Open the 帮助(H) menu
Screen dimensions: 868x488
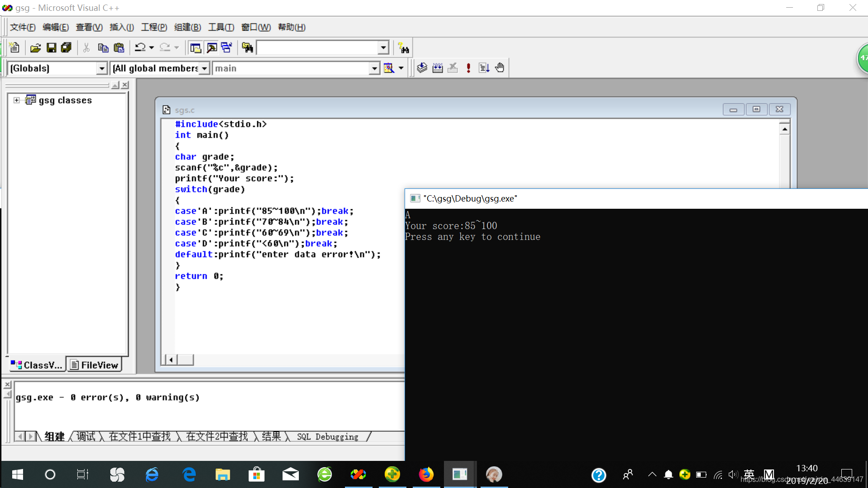292,27
